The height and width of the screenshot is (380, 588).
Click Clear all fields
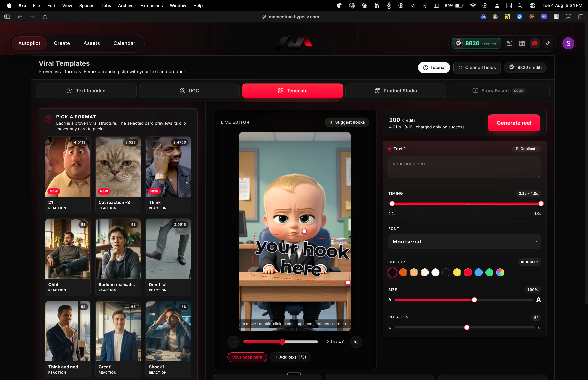[x=477, y=67]
